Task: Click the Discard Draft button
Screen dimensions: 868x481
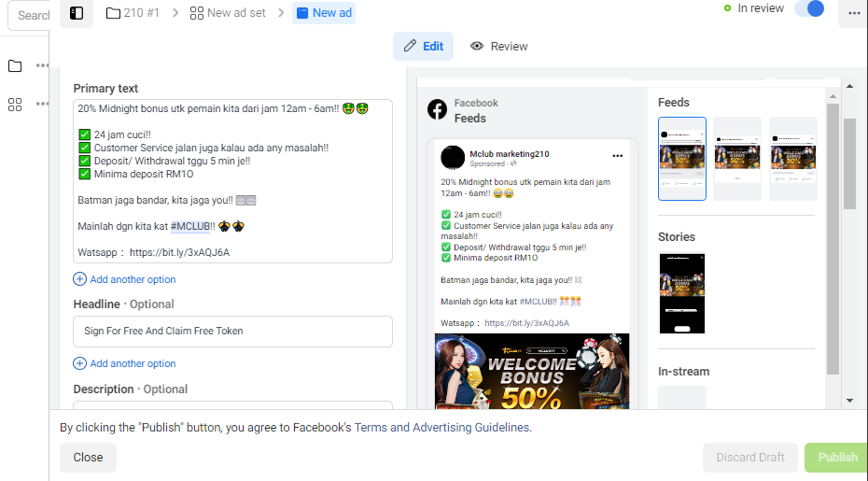Action: 750,457
